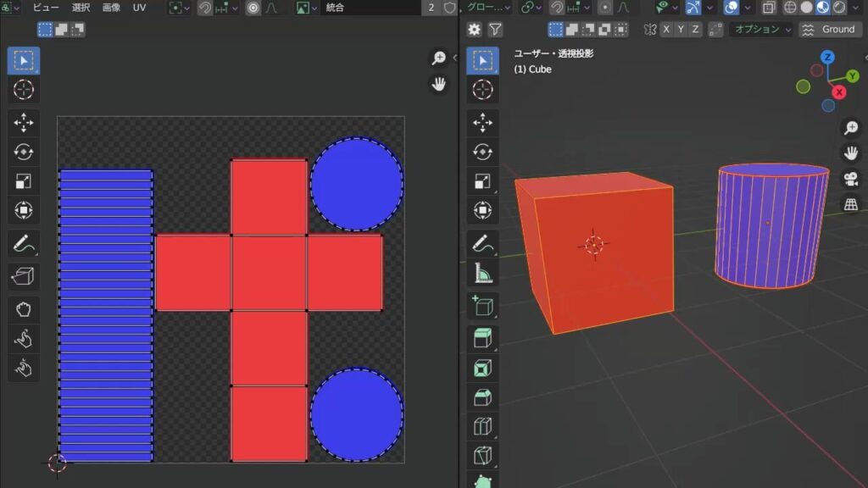This screenshot has width=868, height=488.
Task: Choose the Measure tool in 3D viewport
Action: [x=482, y=273]
